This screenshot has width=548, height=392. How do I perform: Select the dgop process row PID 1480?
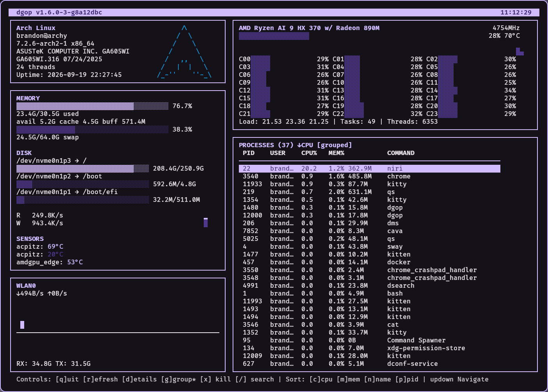click(370, 207)
